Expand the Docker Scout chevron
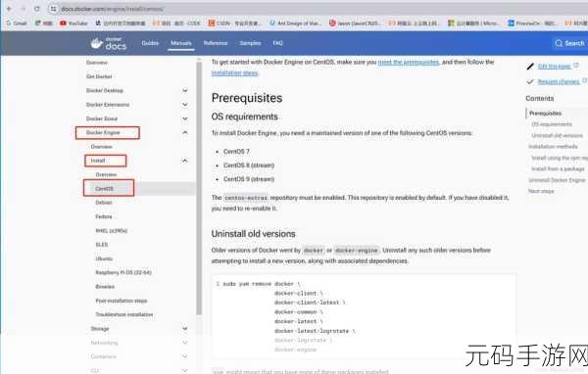 tap(185, 118)
